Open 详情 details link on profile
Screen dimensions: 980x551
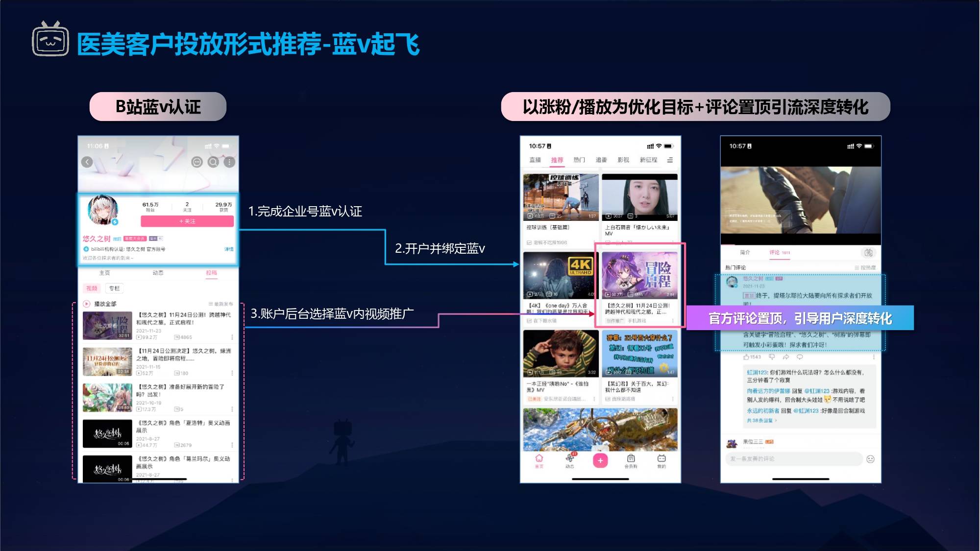tap(229, 249)
